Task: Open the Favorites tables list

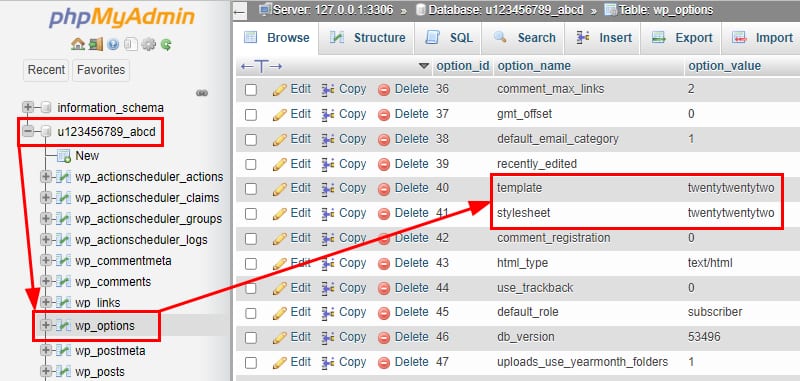Action: 101,70
